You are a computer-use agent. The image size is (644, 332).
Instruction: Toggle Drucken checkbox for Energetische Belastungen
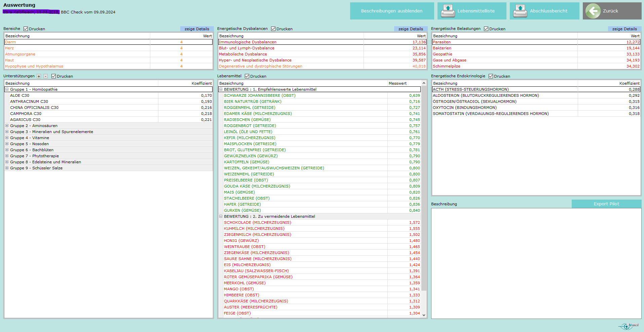pos(486,29)
